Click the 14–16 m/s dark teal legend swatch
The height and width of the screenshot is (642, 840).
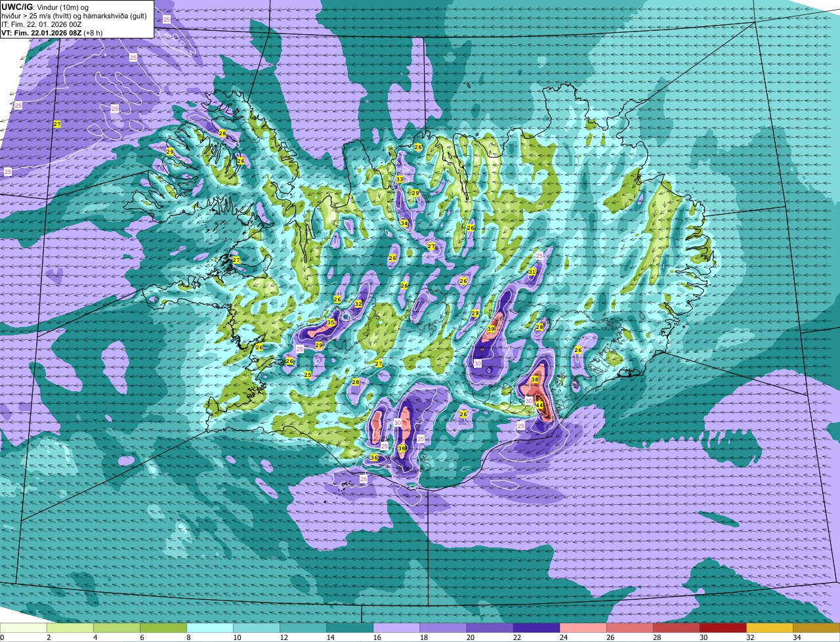[x=350, y=628]
